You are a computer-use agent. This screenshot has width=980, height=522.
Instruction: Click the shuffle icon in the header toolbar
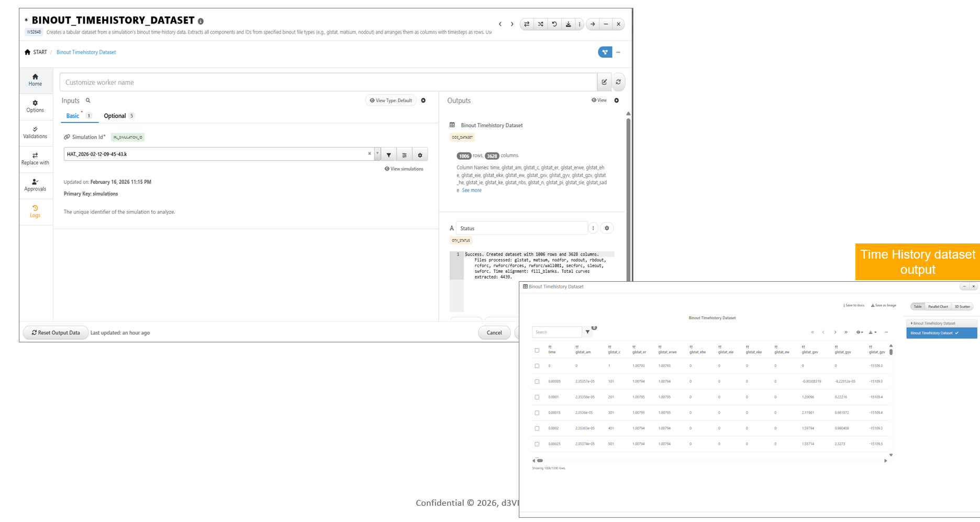(x=541, y=24)
